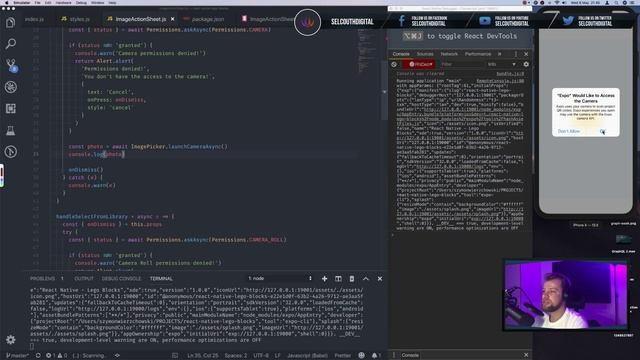
Task: Click Ln 35, Col 25 in status bar
Action: (x=202, y=356)
